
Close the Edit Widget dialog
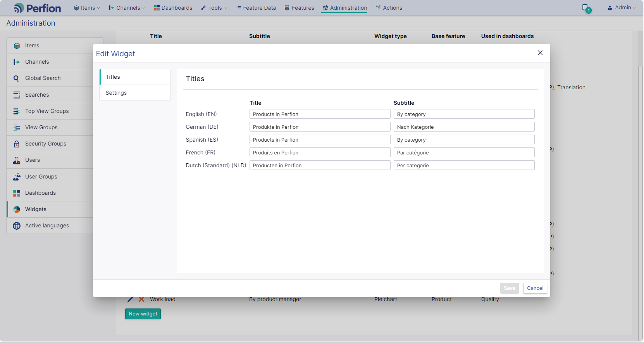[x=540, y=53]
